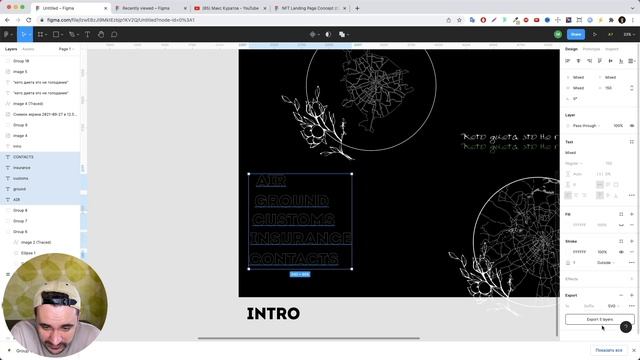Screen dimensions: 640x360
Task: Select the Hand tool
Action: tap(101, 35)
